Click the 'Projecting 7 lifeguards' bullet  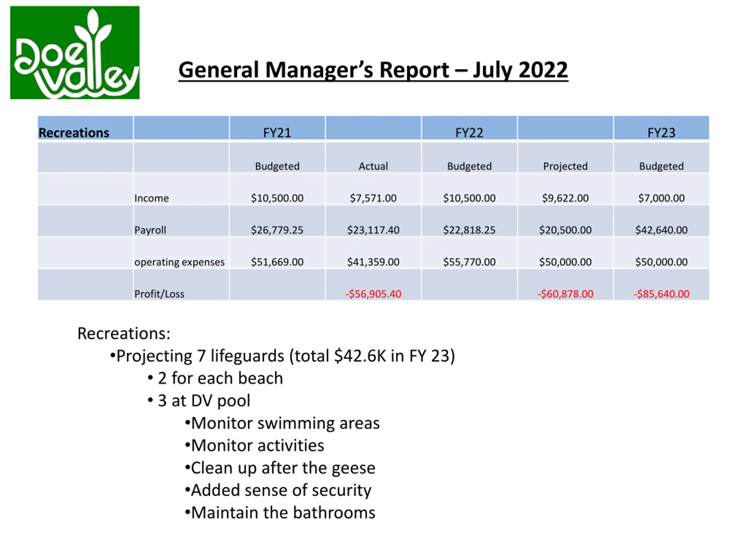pyautogui.click(x=283, y=356)
